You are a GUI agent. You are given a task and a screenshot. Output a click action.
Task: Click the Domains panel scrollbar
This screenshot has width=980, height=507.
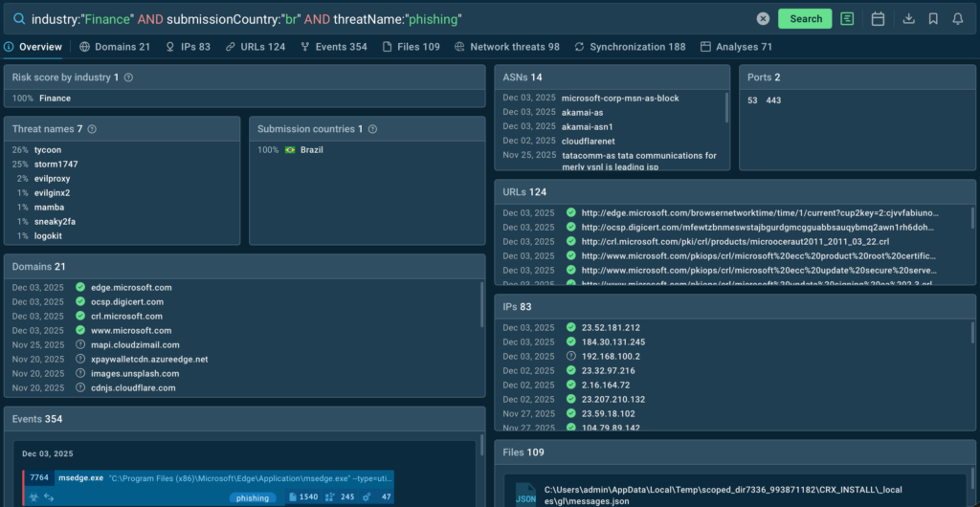[x=481, y=306]
